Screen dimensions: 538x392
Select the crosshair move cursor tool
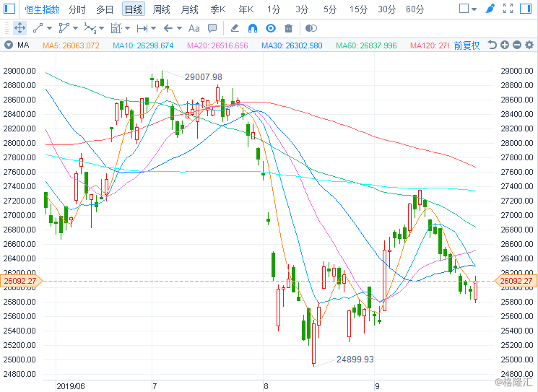coord(20,28)
